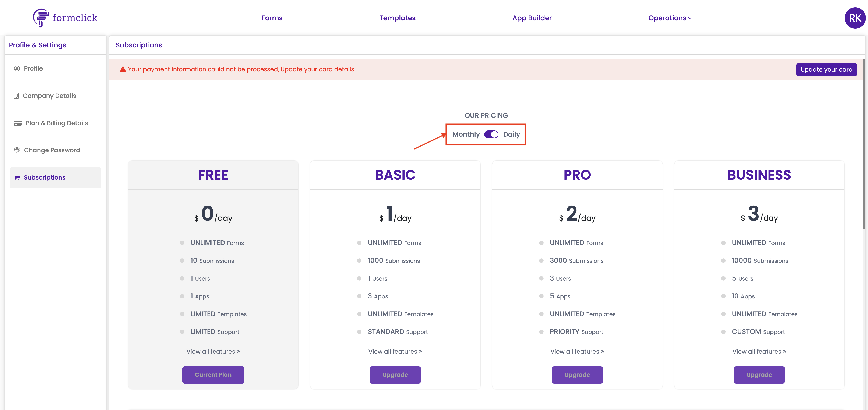This screenshot has width=868, height=410.
Task: Click the Profile person icon in sidebar
Action: (x=17, y=68)
